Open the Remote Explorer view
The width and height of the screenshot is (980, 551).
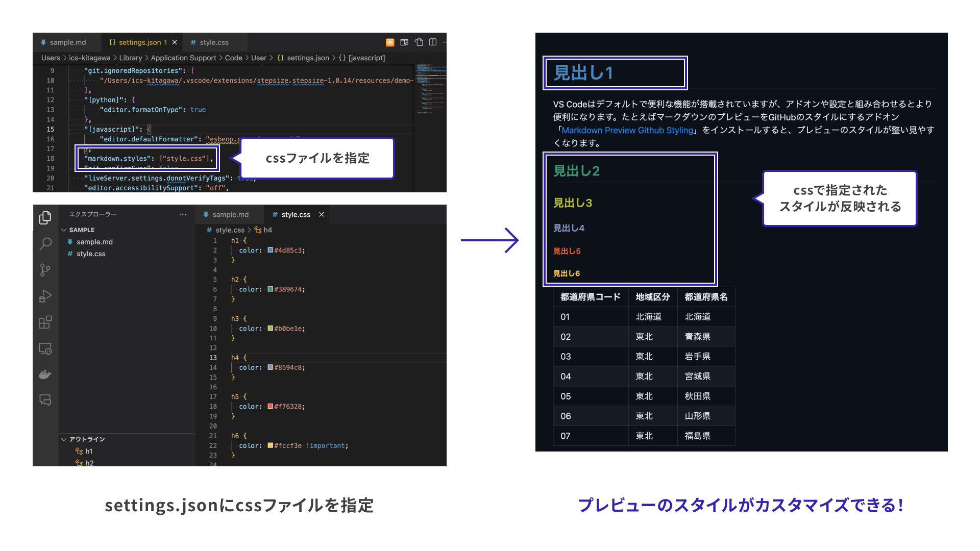click(x=45, y=348)
